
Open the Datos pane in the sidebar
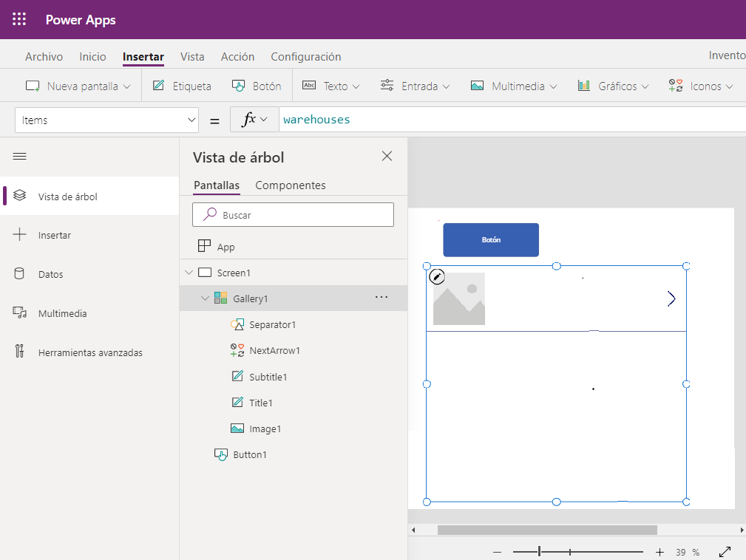point(89,274)
